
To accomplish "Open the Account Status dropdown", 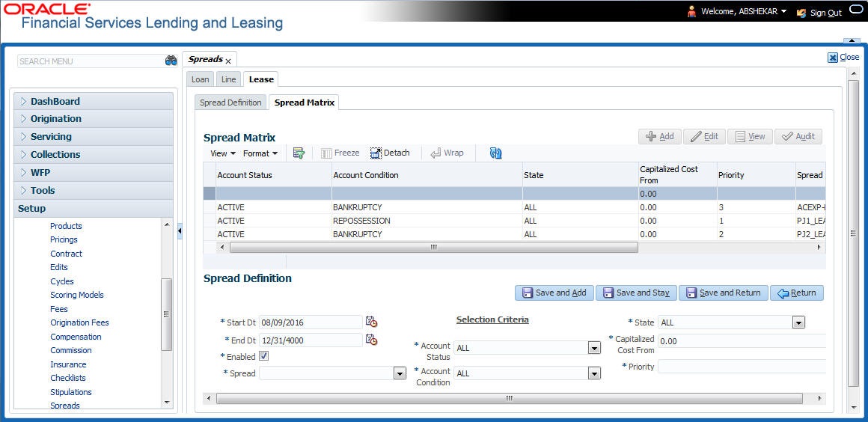I will click(x=594, y=348).
